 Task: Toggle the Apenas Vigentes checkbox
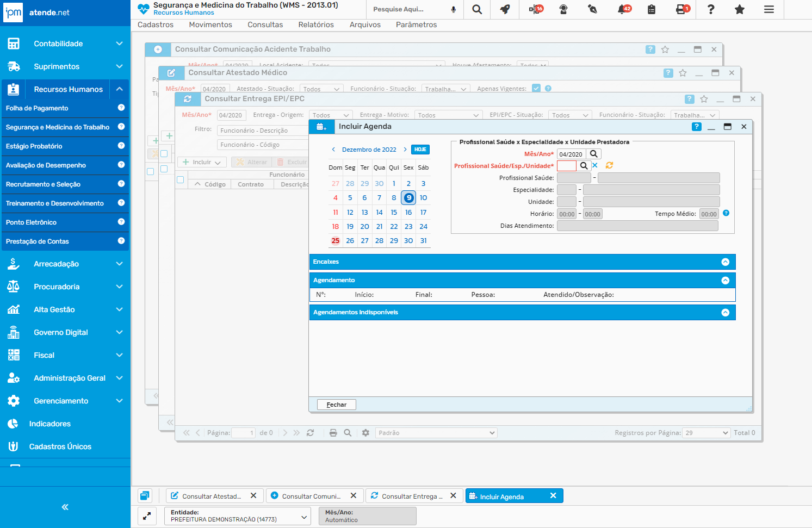pos(536,88)
